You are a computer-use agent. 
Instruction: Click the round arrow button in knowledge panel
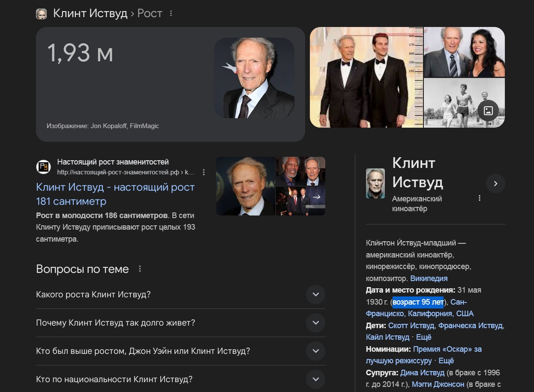point(495,183)
